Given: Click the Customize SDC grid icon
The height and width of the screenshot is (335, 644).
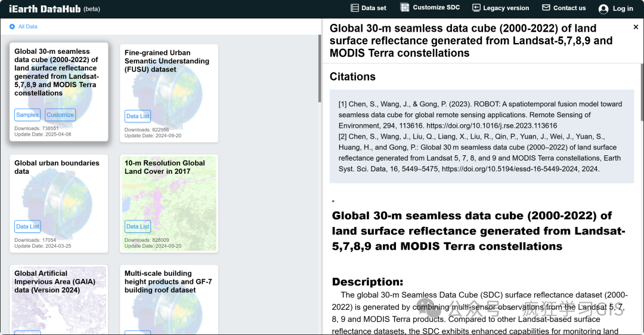Looking at the screenshot, I should (405, 7).
